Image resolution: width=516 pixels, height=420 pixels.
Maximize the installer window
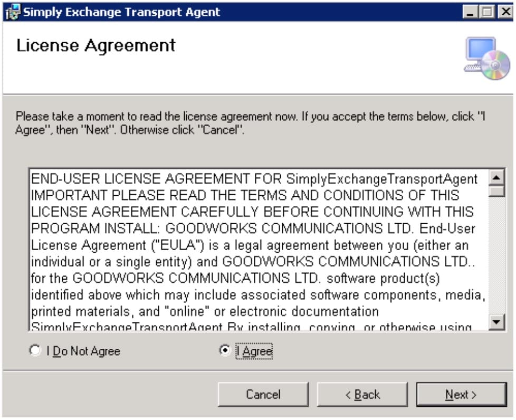click(488, 12)
